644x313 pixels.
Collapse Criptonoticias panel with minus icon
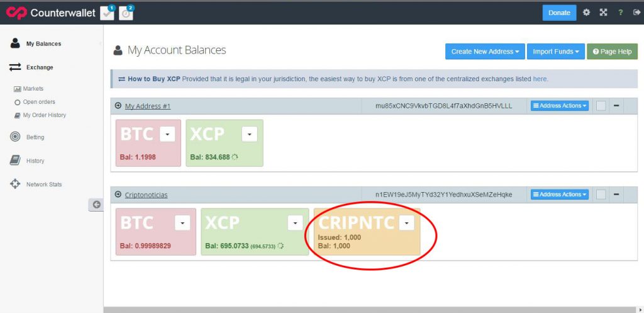coord(616,195)
